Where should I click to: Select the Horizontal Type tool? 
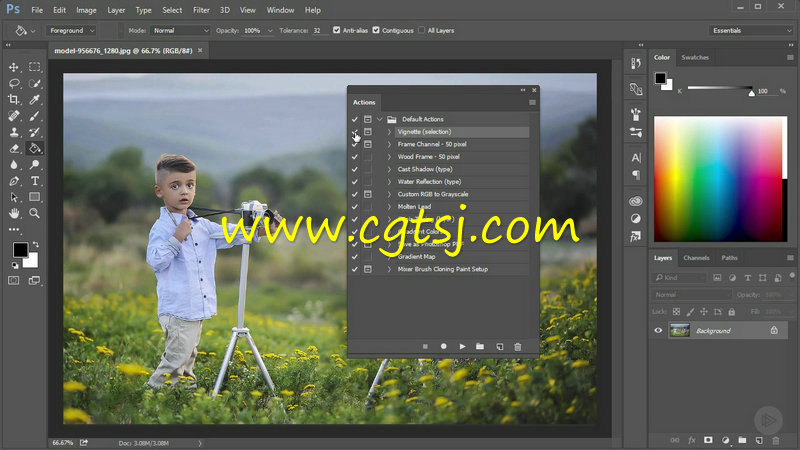34,181
